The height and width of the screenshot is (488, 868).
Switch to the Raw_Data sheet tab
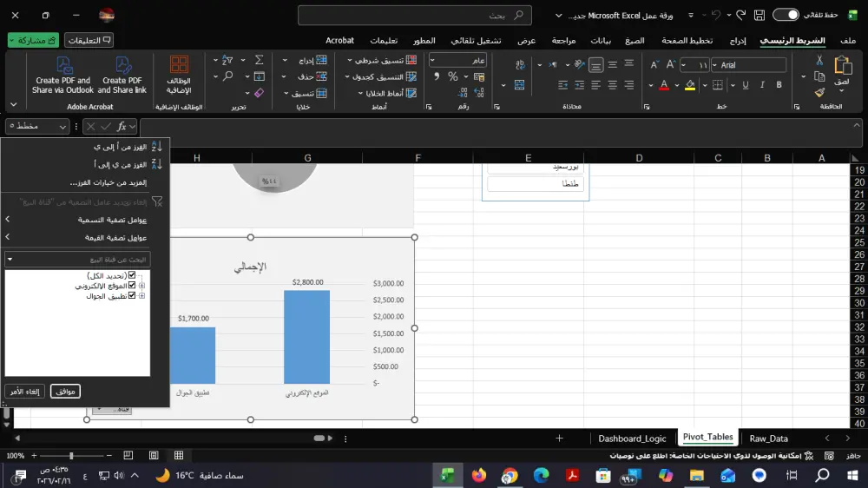[768, 439]
